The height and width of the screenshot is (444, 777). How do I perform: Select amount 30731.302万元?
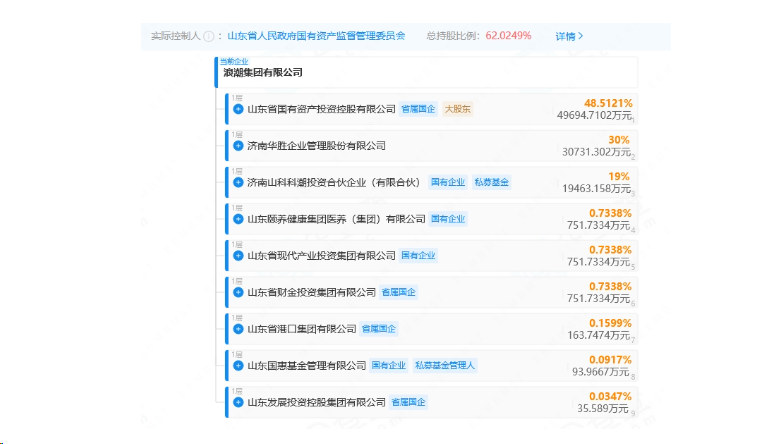[597, 152]
